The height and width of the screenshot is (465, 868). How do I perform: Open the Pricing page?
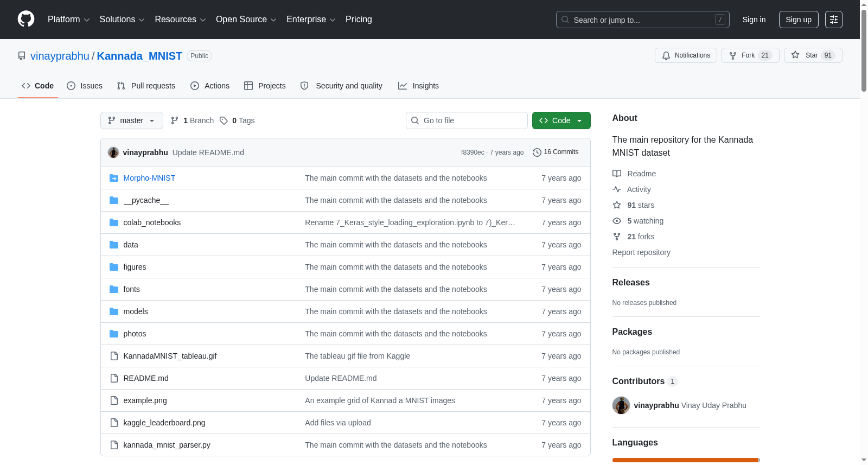(359, 20)
